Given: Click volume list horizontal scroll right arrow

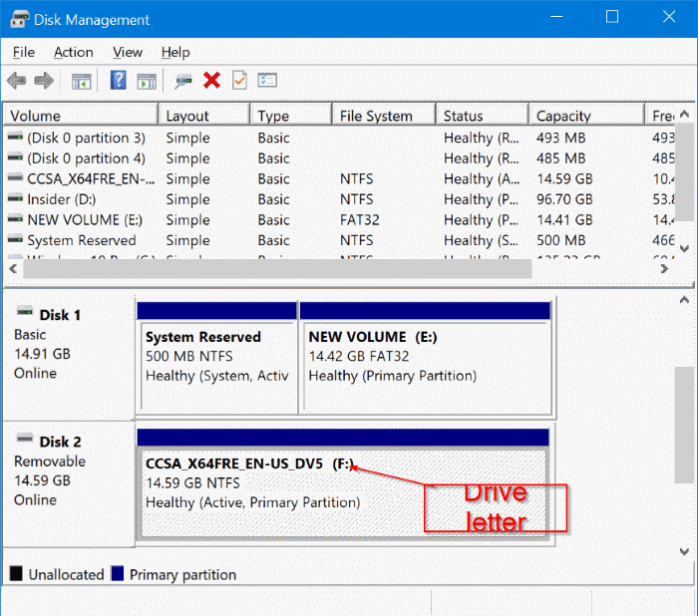Looking at the screenshot, I should click(x=665, y=268).
